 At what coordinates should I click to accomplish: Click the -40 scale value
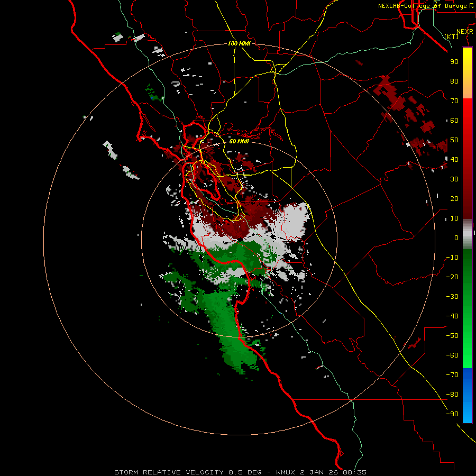coord(452,316)
